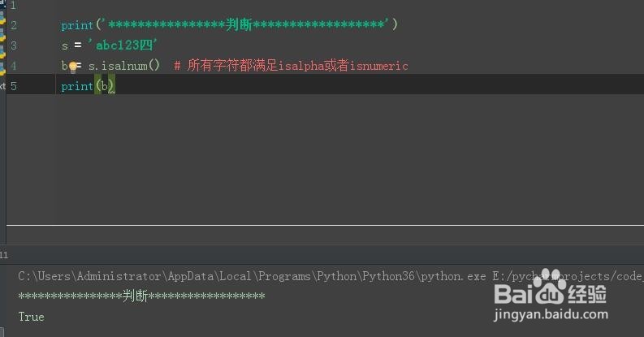
Task: Click the print keyword on line 2
Action: coord(77,25)
